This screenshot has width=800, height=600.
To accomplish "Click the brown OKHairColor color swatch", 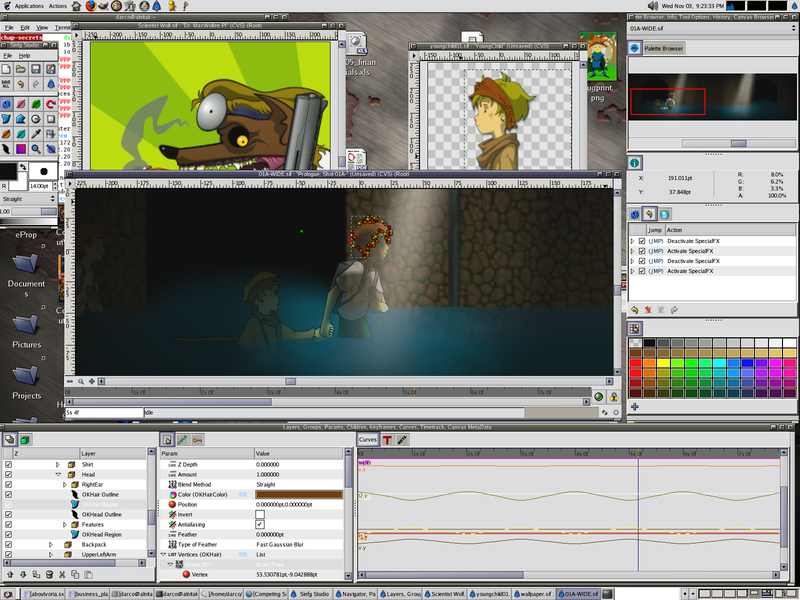I will [300, 493].
